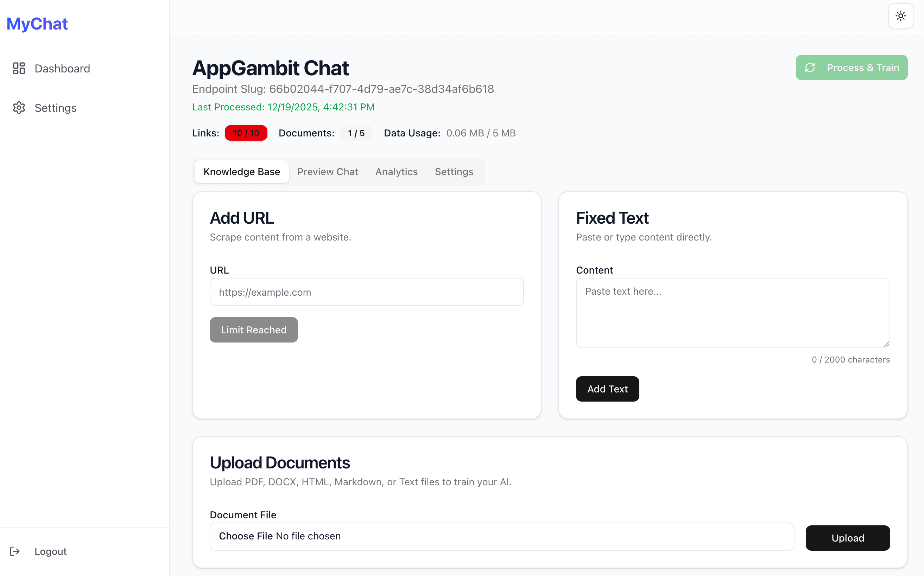Click the Limit Reached button
The height and width of the screenshot is (576, 924).
click(253, 330)
